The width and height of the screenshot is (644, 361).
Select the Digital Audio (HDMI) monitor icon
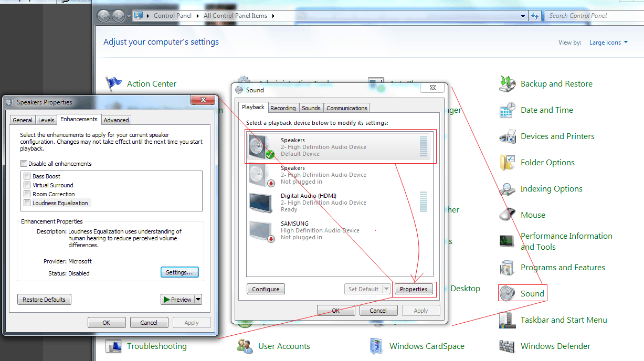pos(261,203)
